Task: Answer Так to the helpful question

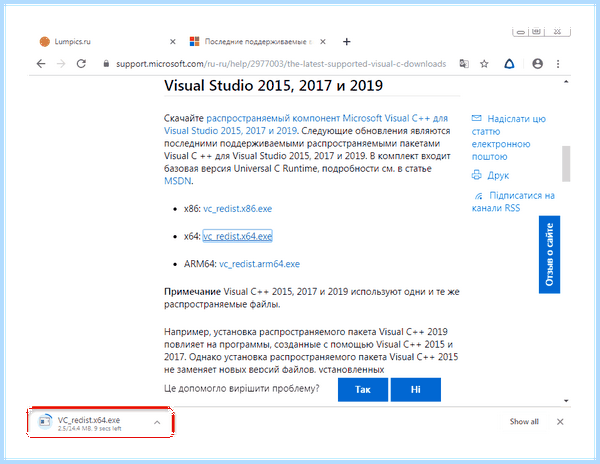Action: pos(363,389)
